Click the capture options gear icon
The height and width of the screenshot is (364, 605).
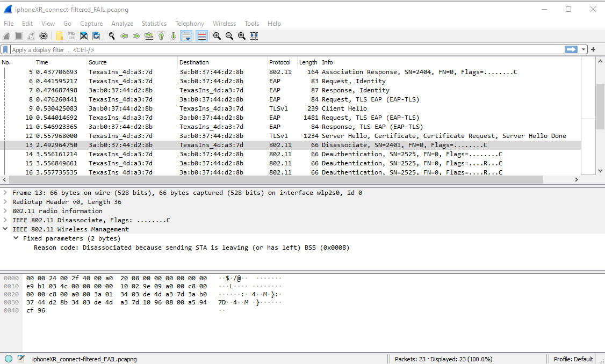pyautogui.click(x=44, y=36)
